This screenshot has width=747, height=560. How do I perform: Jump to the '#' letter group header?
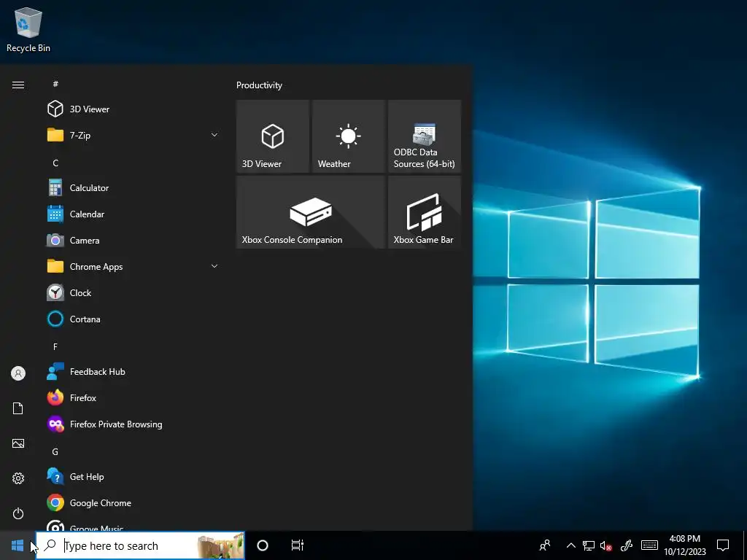55,84
